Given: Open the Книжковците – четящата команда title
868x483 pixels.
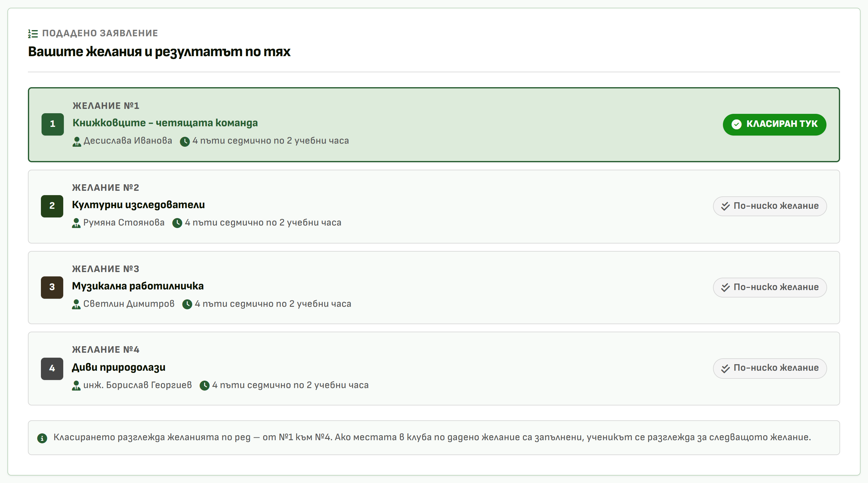Looking at the screenshot, I should tap(165, 123).
